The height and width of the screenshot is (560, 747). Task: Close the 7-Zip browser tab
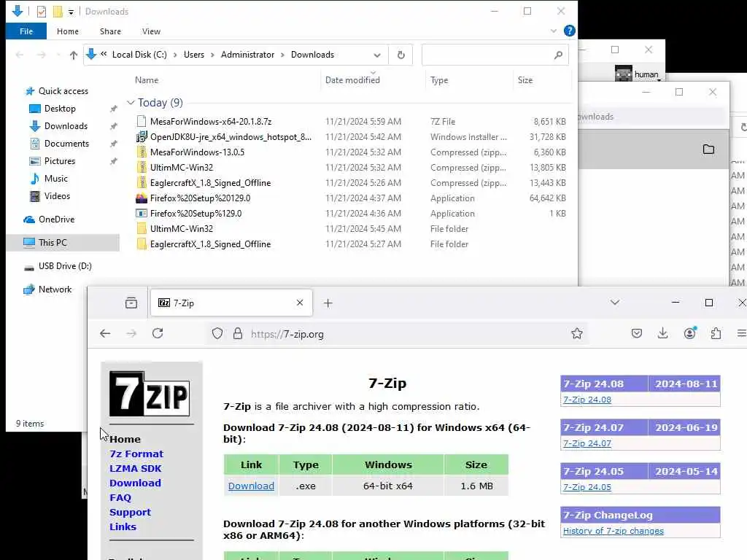click(x=300, y=303)
